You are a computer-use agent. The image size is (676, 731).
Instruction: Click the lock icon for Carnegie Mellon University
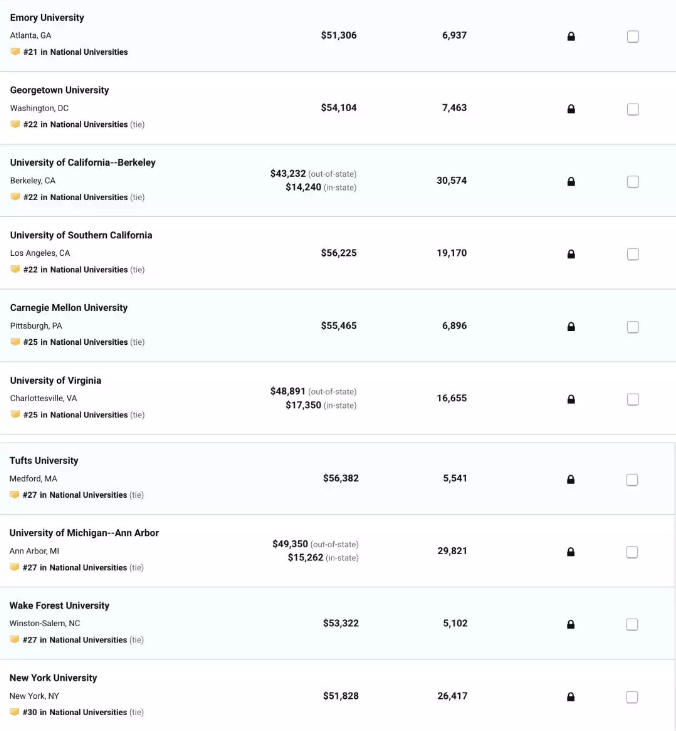coord(571,327)
